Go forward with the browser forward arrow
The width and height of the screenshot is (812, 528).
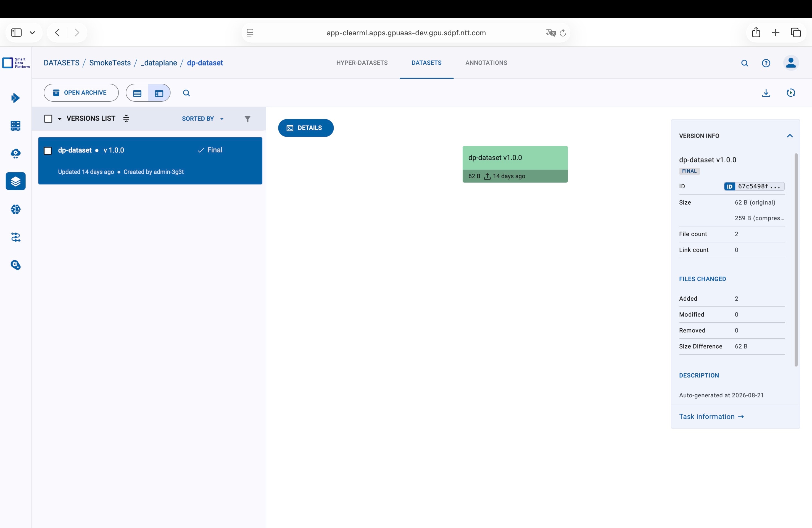(77, 33)
